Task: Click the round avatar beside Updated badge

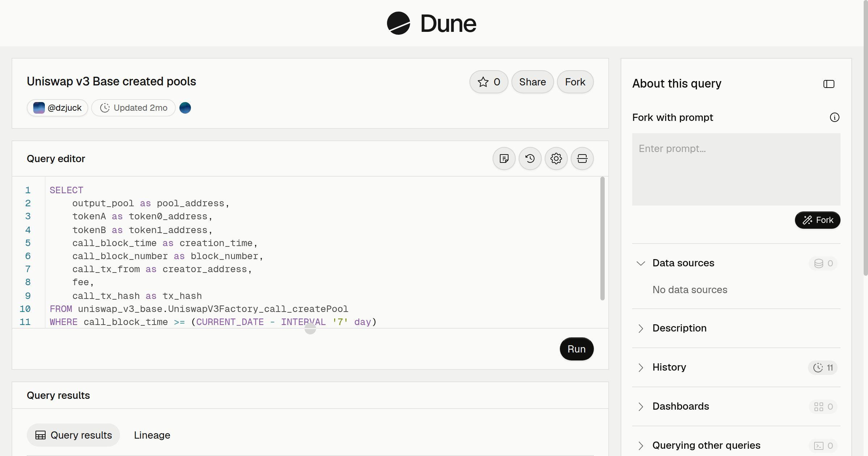Action: point(185,108)
